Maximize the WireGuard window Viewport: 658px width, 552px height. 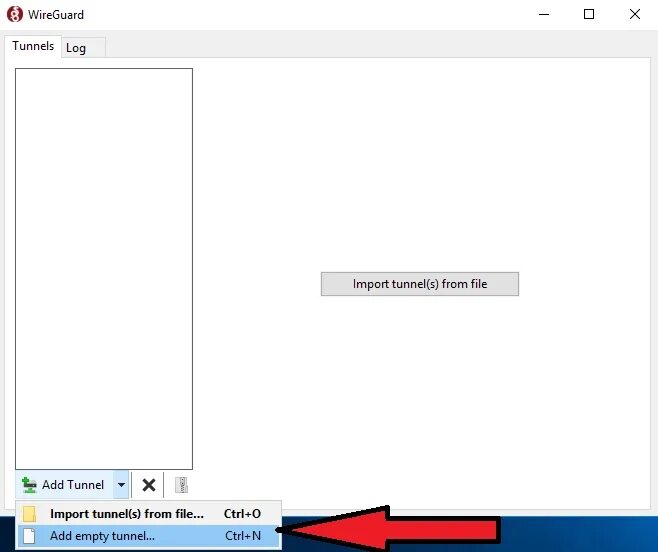click(589, 14)
